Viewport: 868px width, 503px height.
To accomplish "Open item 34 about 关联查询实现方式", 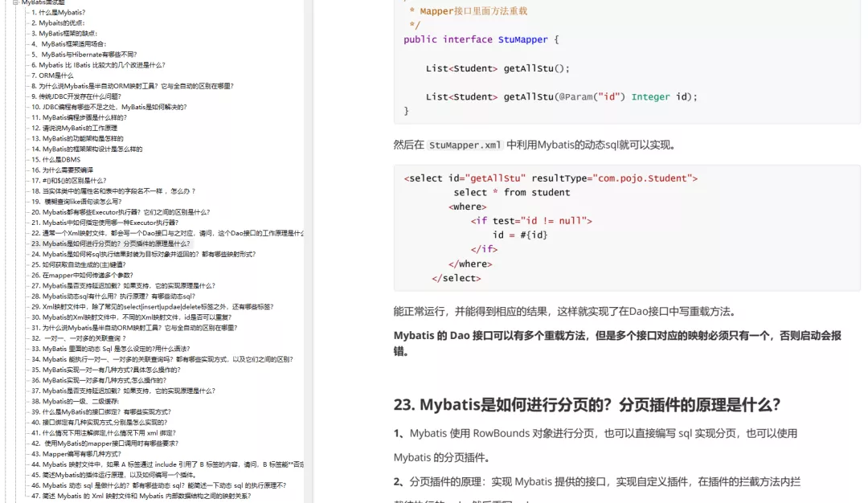I will [162, 359].
